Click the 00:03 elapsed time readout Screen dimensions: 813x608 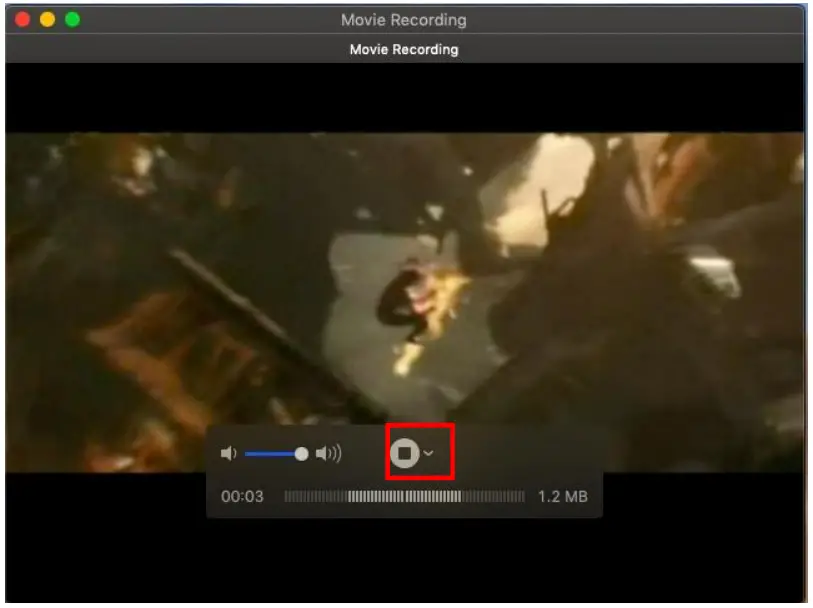click(242, 497)
